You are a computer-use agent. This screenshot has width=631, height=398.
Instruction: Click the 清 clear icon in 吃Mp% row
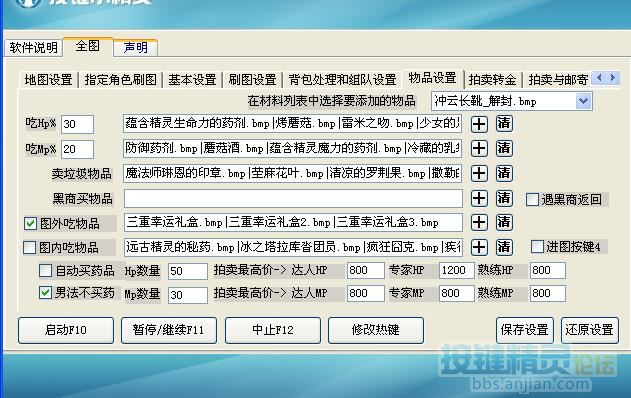click(504, 148)
